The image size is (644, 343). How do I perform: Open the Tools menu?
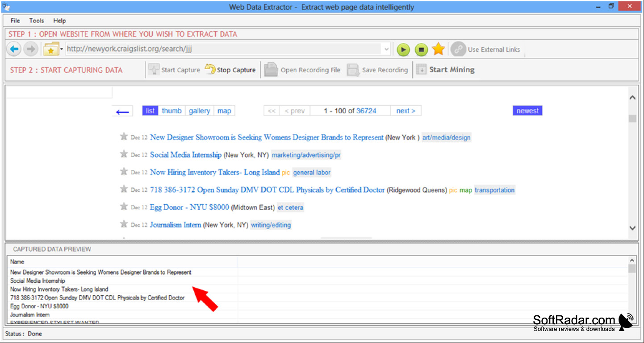[x=37, y=21]
